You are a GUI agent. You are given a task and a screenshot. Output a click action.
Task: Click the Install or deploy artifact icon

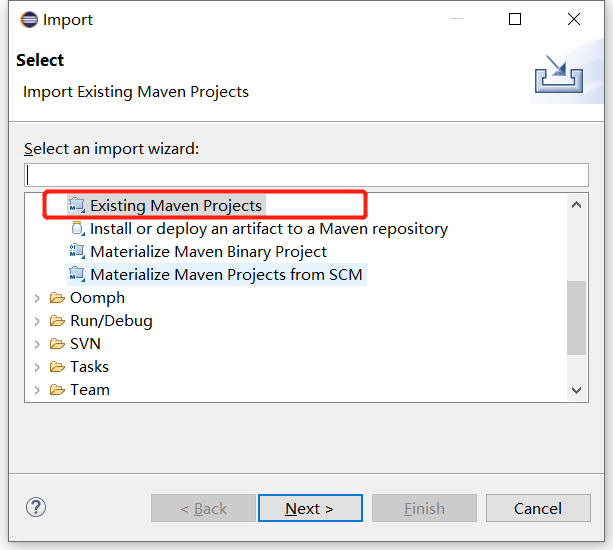77,228
